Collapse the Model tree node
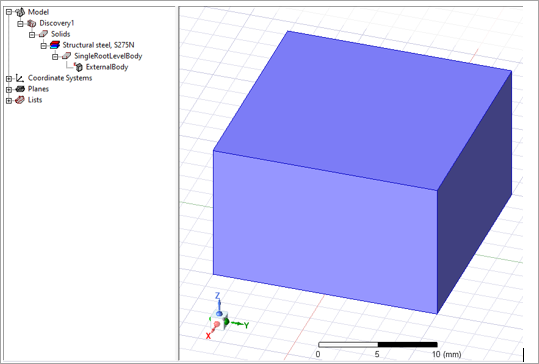 pos(9,12)
